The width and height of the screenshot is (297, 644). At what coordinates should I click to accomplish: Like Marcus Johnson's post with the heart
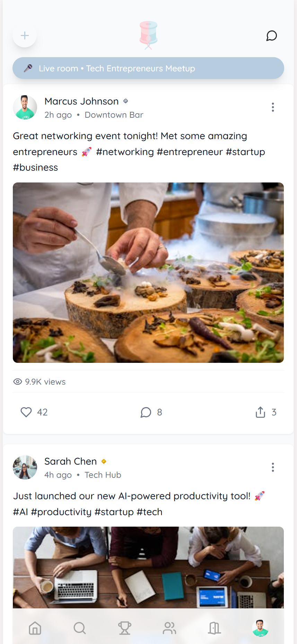click(26, 412)
